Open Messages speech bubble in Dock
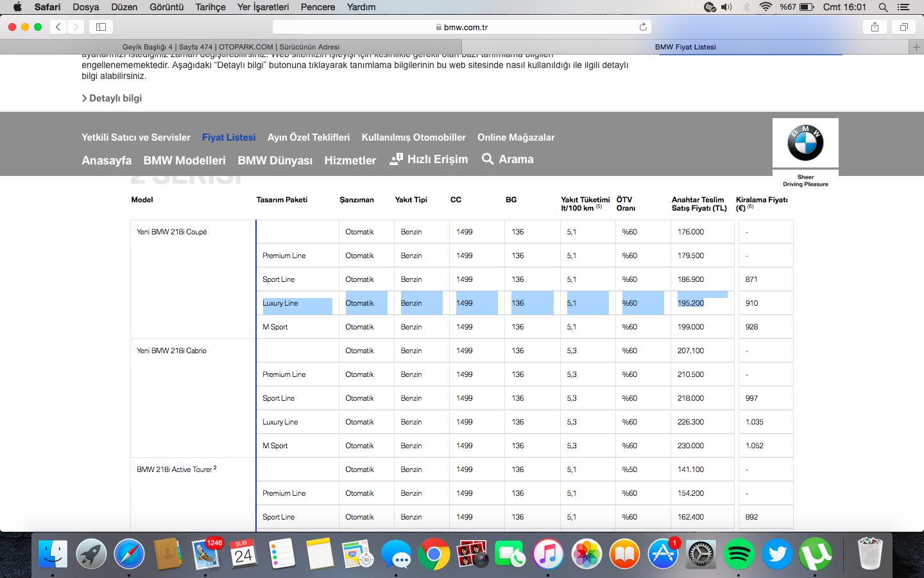 (x=396, y=554)
